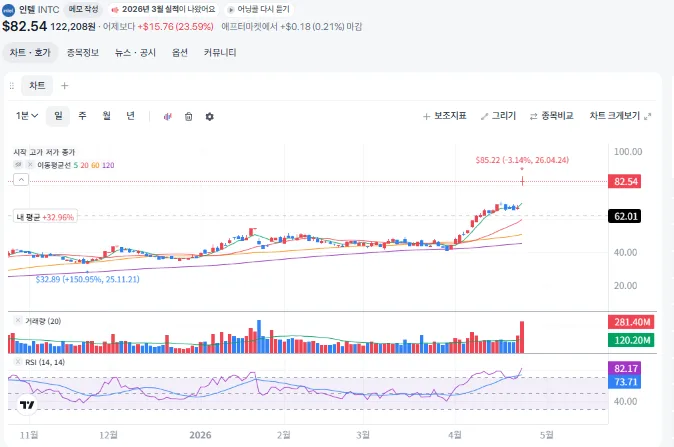Select the 주 weekly timeframe
The width and height of the screenshot is (674, 447).
coord(82,116)
